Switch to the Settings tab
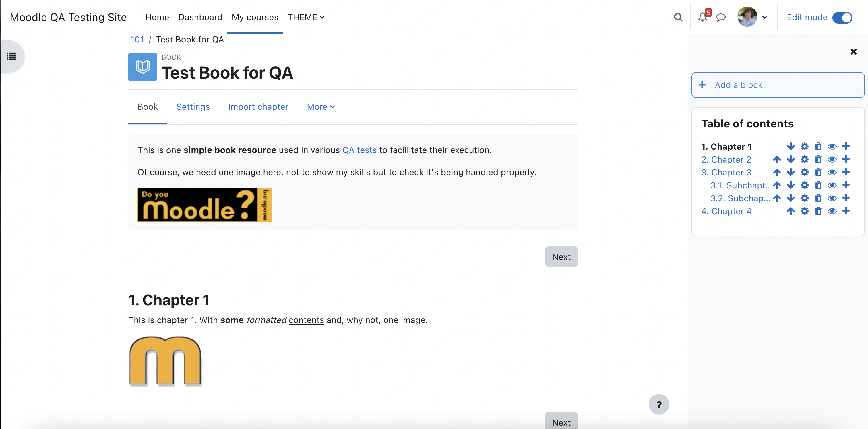This screenshot has height=429, width=868. (x=193, y=107)
